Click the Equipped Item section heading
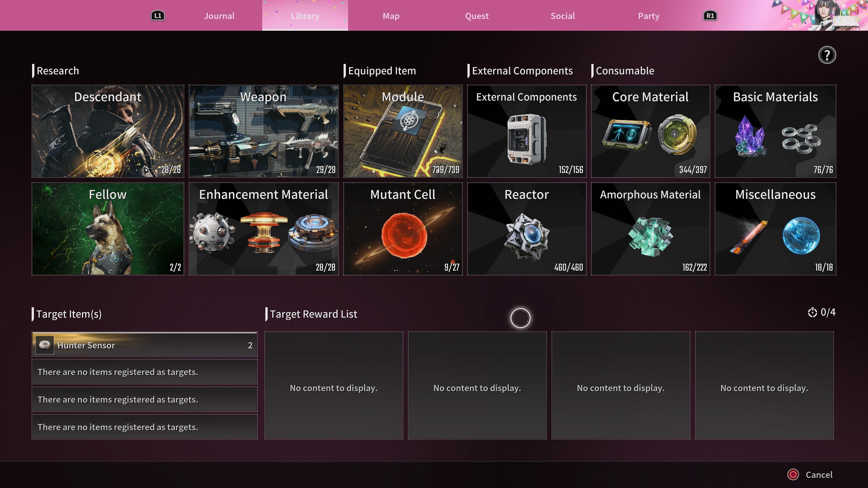 (x=382, y=71)
